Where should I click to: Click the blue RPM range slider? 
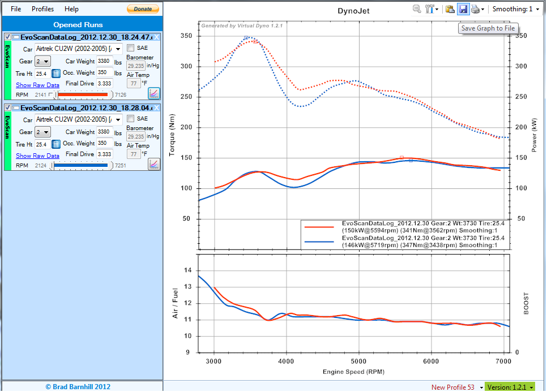point(80,165)
